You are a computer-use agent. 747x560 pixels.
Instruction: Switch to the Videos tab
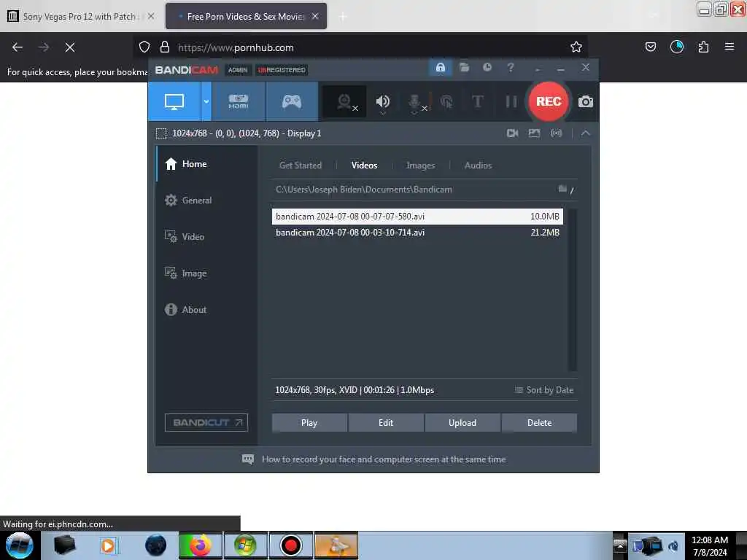click(x=365, y=166)
